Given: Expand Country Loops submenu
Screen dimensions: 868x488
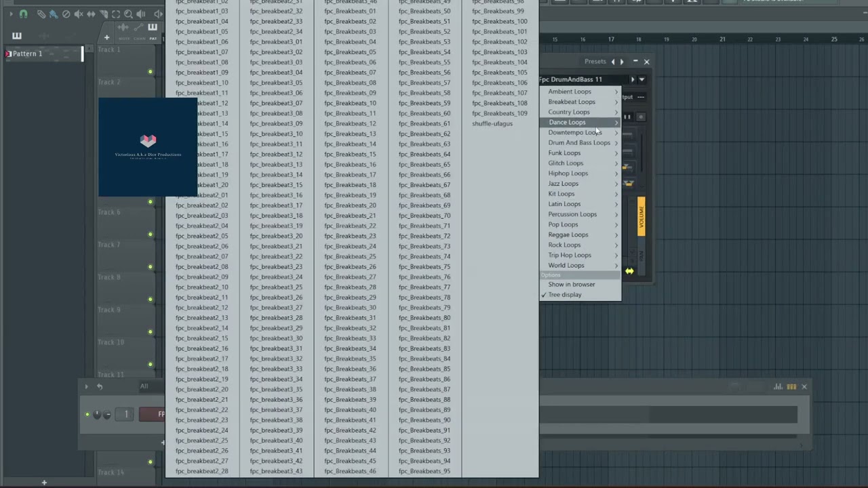Looking at the screenshot, I should 580,112.
